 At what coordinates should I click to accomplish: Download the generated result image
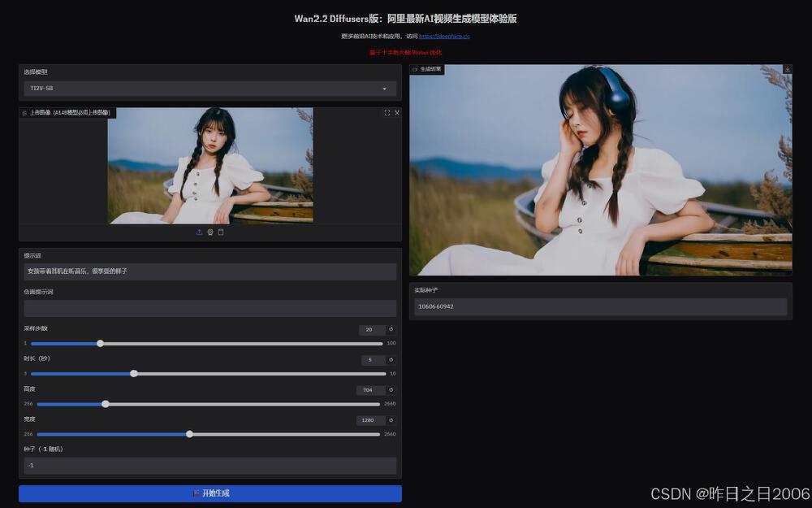click(x=786, y=68)
